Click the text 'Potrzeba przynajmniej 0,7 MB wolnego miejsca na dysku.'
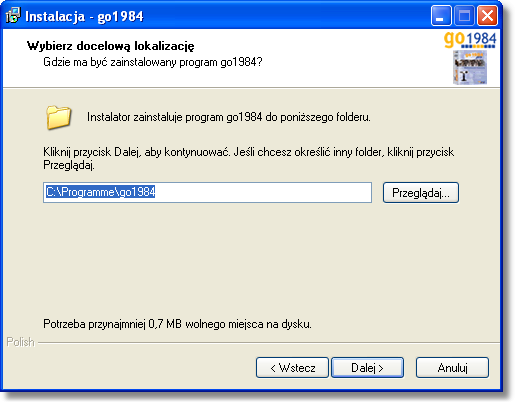 click(177, 324)
